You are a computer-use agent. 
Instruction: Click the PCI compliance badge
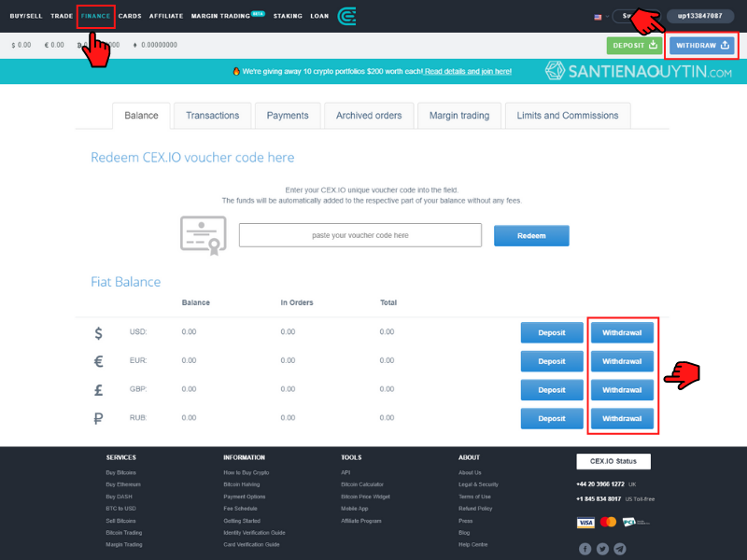point(636,522)
